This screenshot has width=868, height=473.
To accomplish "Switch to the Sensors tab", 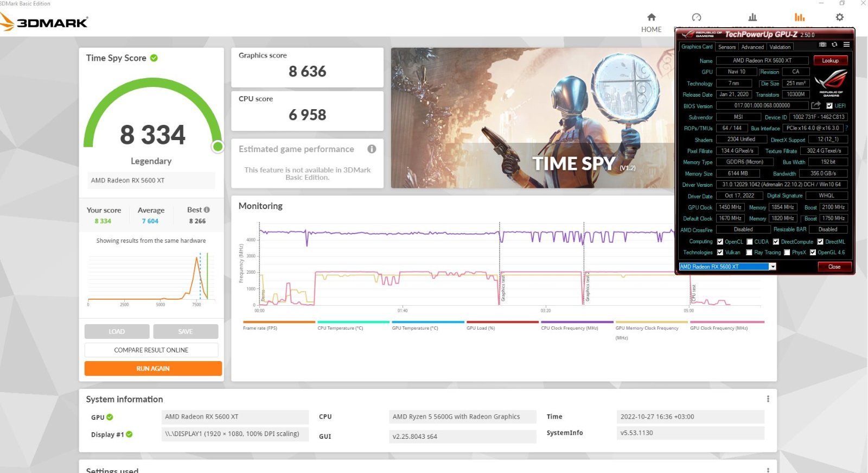I will pos(727,47).
